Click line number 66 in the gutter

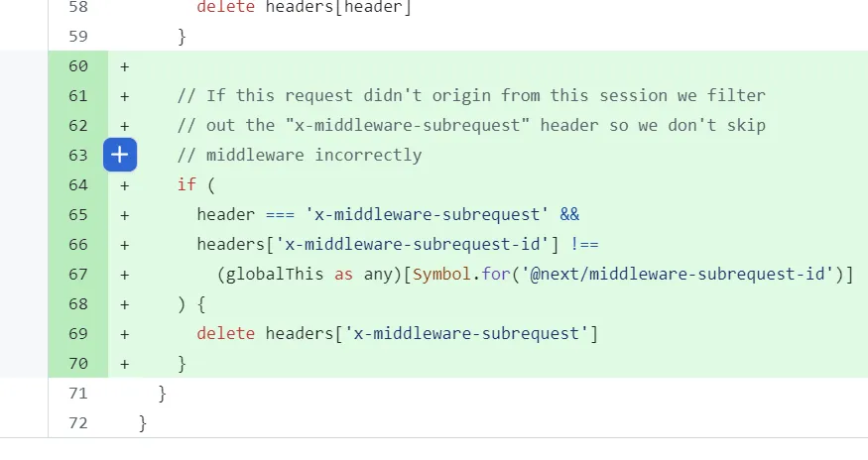click(x=78, y=245)
